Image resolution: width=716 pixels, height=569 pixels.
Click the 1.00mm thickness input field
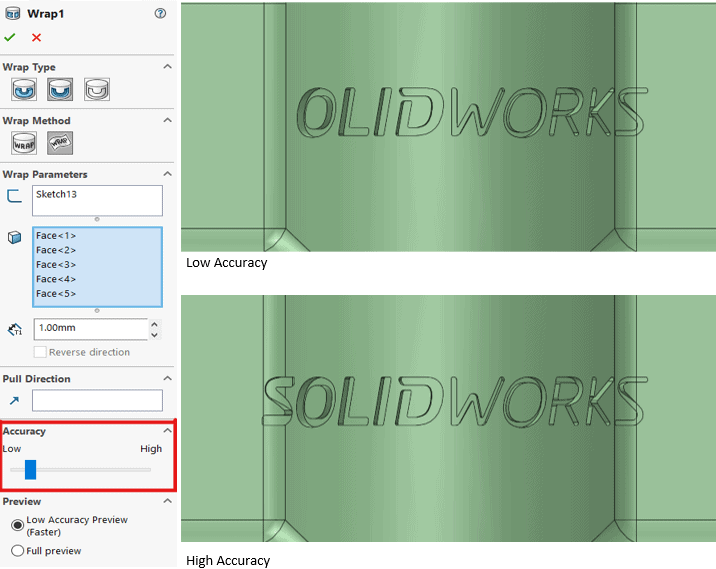[91, 329]
